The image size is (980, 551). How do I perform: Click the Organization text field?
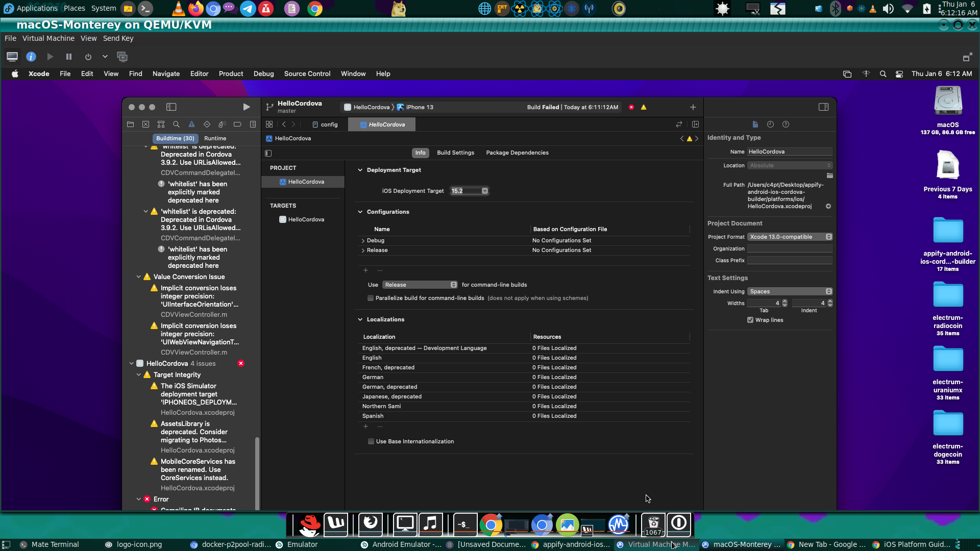coord(789,249)
